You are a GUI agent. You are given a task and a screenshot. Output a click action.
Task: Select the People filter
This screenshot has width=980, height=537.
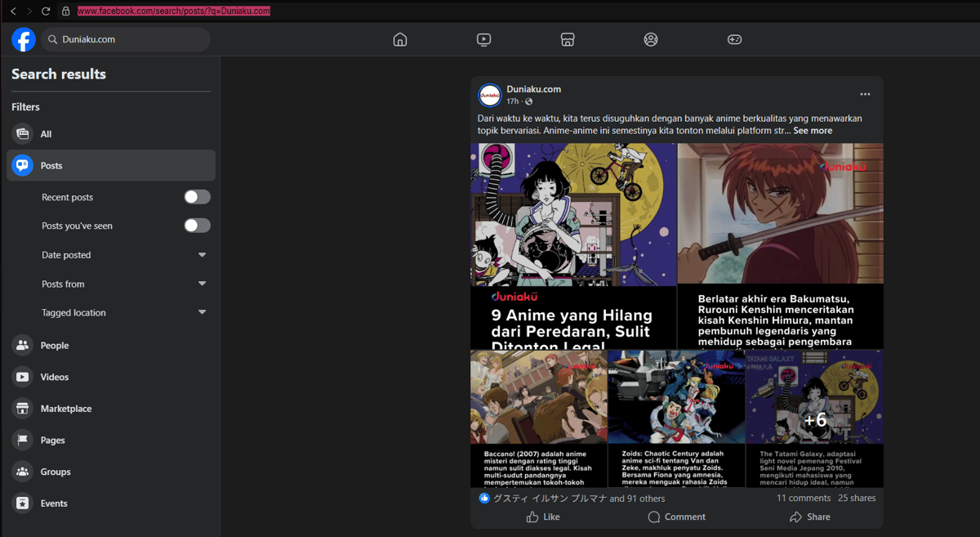pyautogui.click(x=55, y=345)
